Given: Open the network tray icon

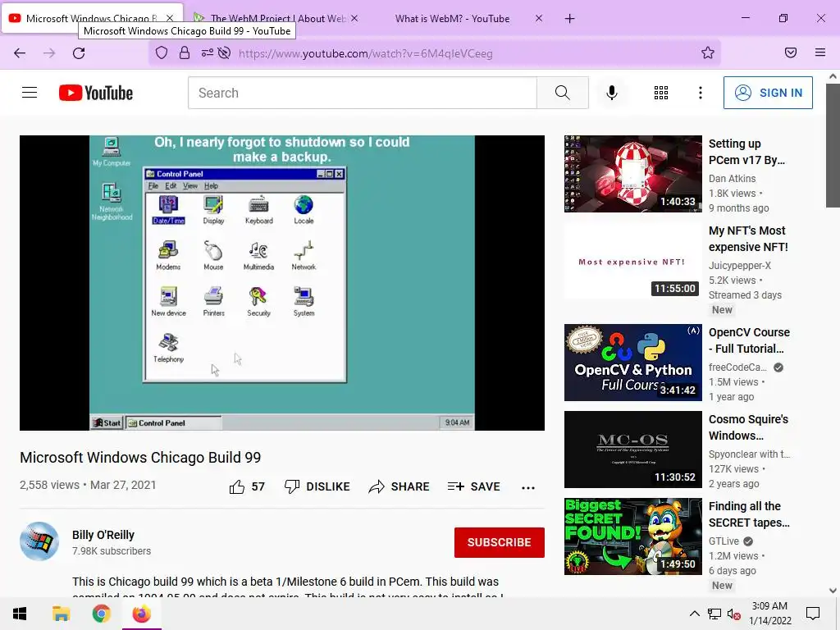Looking at the screenshot, I should (x=714, y=614).
